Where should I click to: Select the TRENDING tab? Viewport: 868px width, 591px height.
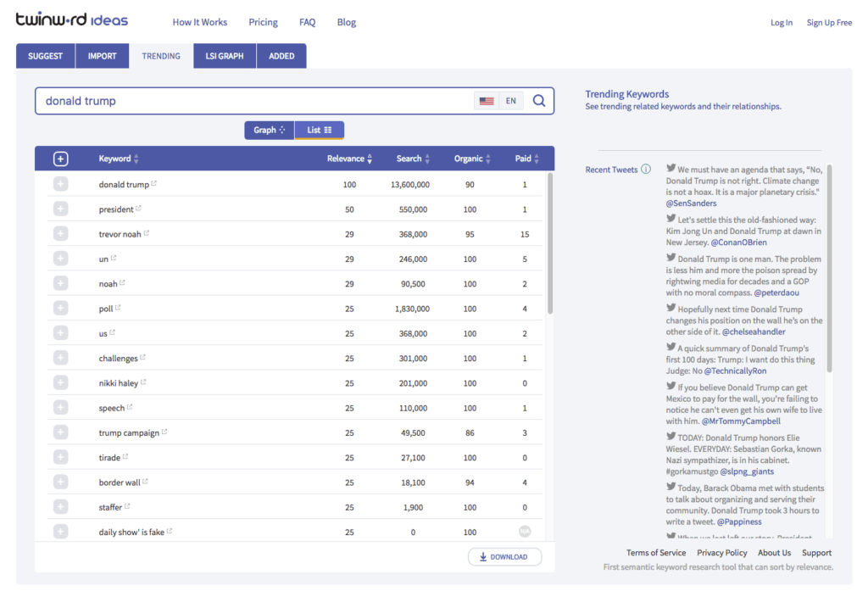[x=161, y=56]
